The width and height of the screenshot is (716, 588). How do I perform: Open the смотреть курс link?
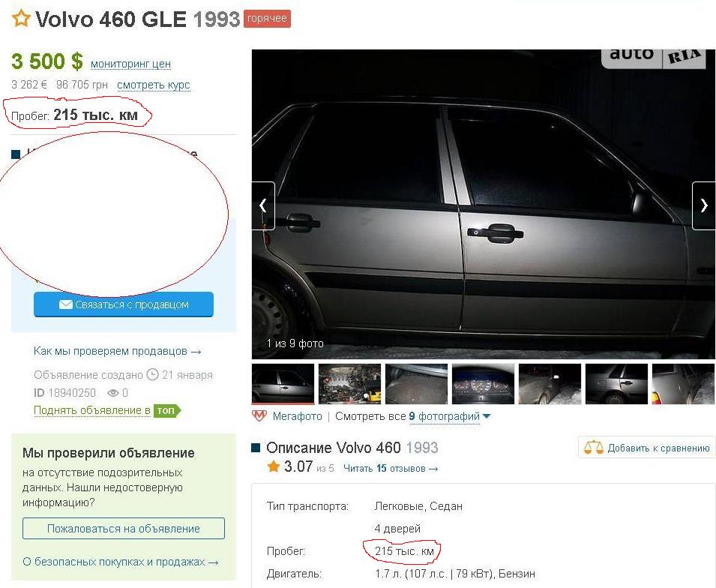point(154,85)
